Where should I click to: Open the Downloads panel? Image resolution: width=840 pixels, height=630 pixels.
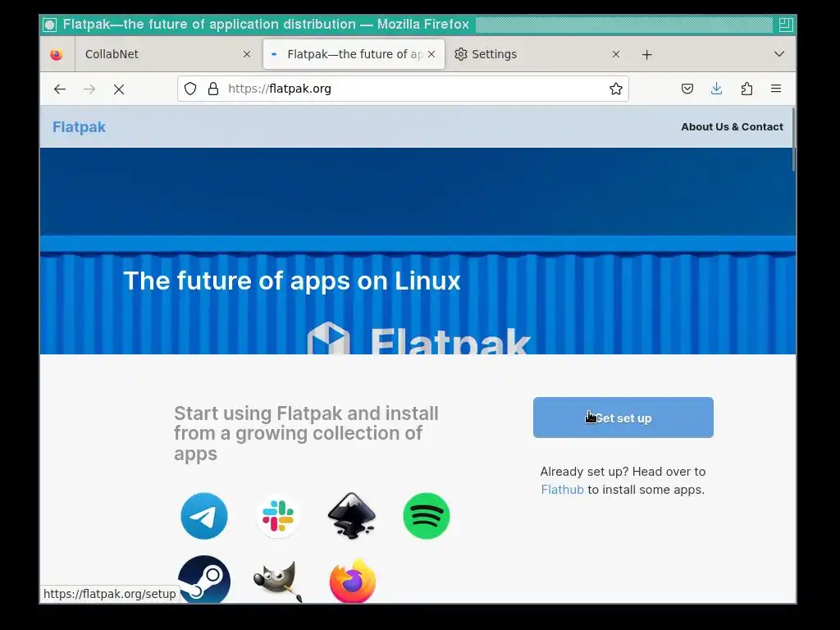pyautogui.click(x=716, y=89)
